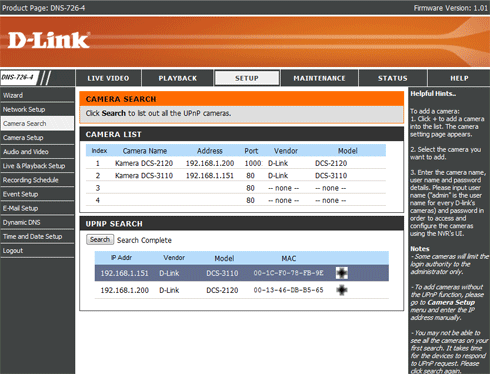Click address 192.168.1.200 in camera list
The height and width of the screenshot is (374, 490).
click(x=210, y=163)
